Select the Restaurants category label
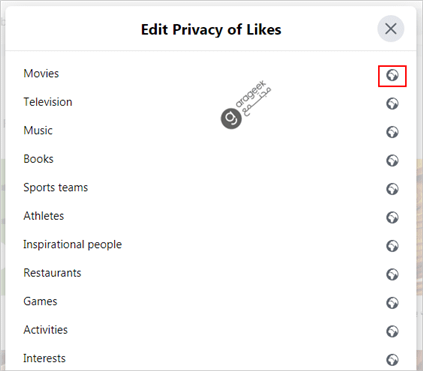Viewport: 423px width, 371px height. point(52,273)
